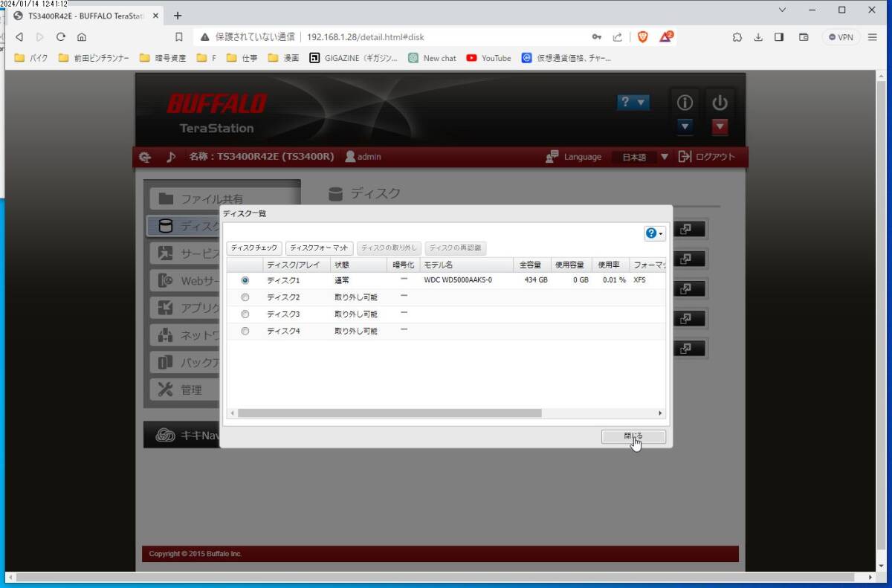
Task: Open the 仕事 bookmark folder
Action: click(x=242, y=58)
